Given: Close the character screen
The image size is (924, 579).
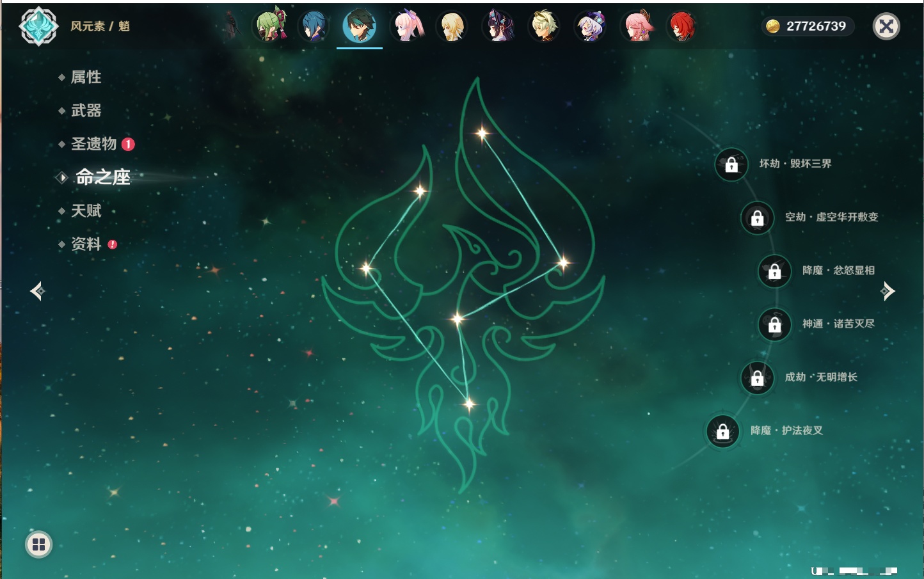Looking at the screenshot, I should tap(886, 26).
